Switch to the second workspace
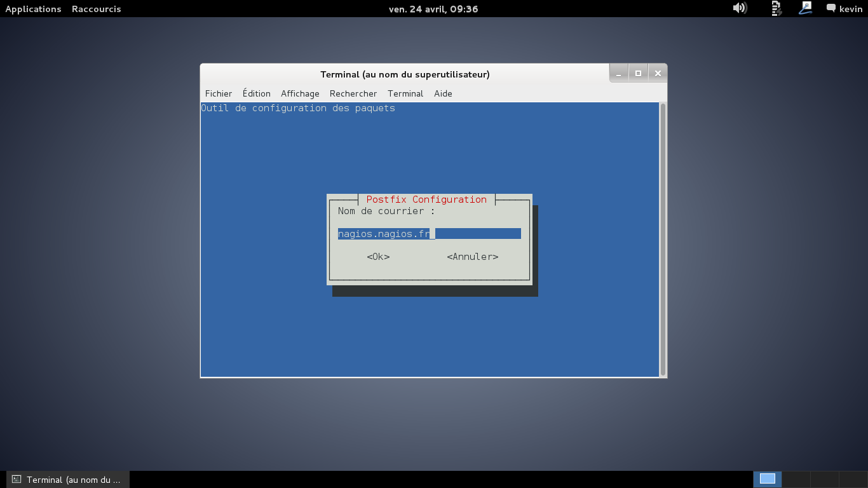Image resolution: width=868 pixels, height=488 pixels. pyautogui.click(x=796, y=479)
